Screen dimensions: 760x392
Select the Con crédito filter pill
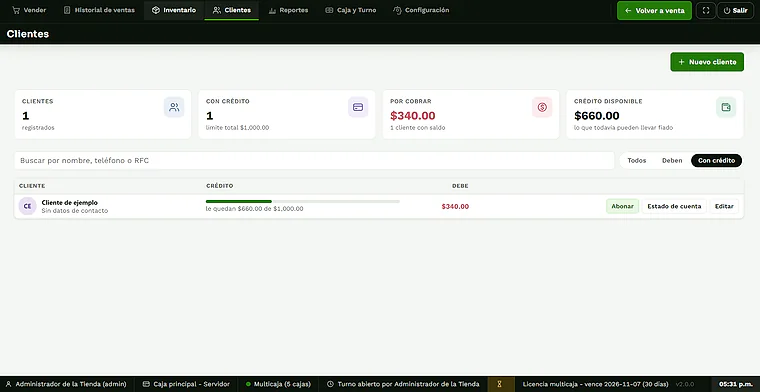716,160
